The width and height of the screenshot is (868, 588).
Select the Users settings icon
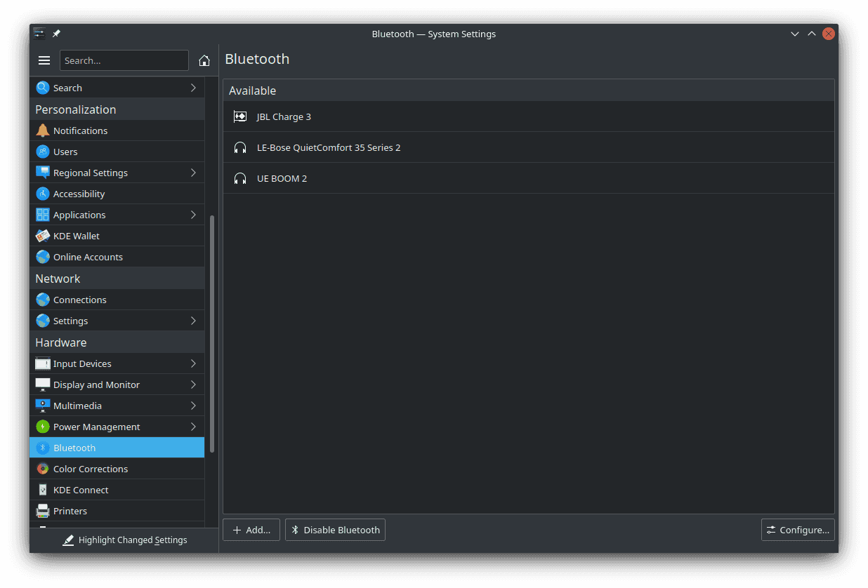pyautogui.click(x=43, y=152)
